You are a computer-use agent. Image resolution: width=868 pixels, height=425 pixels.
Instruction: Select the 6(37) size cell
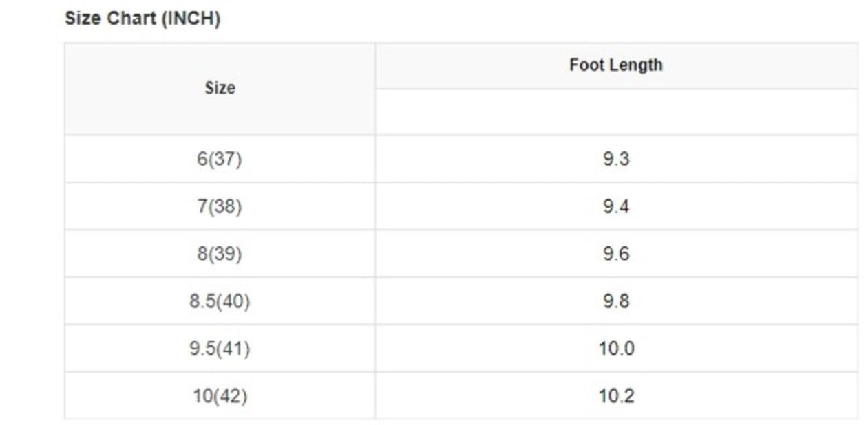pyautogui.click(x=220, y=159)
